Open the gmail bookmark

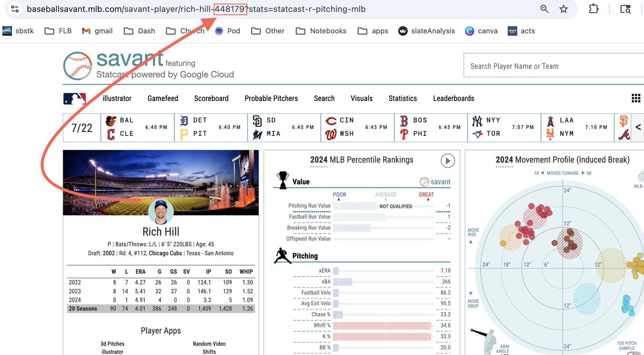[x=97, y=31]
